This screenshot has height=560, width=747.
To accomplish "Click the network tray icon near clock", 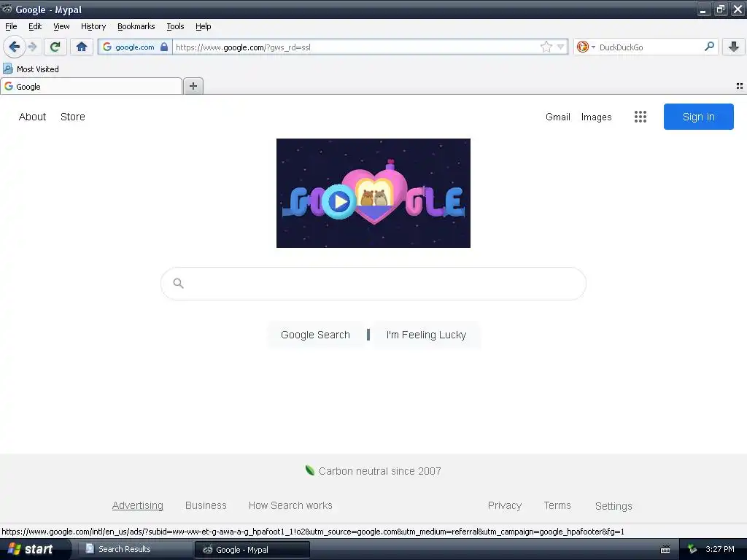I will click(x=692, y=550).
